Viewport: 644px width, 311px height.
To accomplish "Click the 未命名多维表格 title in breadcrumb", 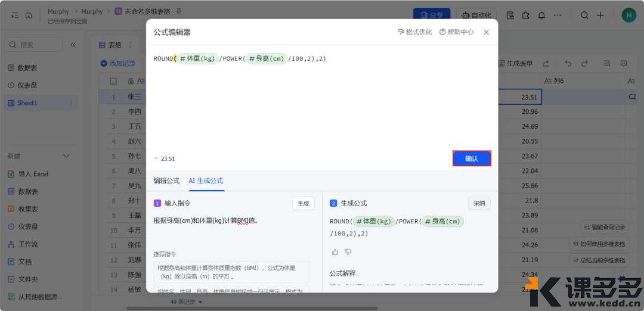I will click(147, 11).
